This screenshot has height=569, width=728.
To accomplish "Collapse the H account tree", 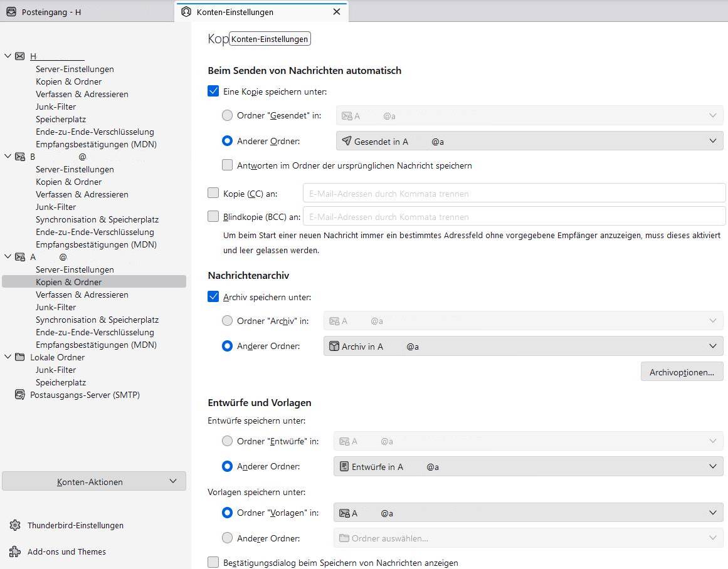I will click(8, 56).
